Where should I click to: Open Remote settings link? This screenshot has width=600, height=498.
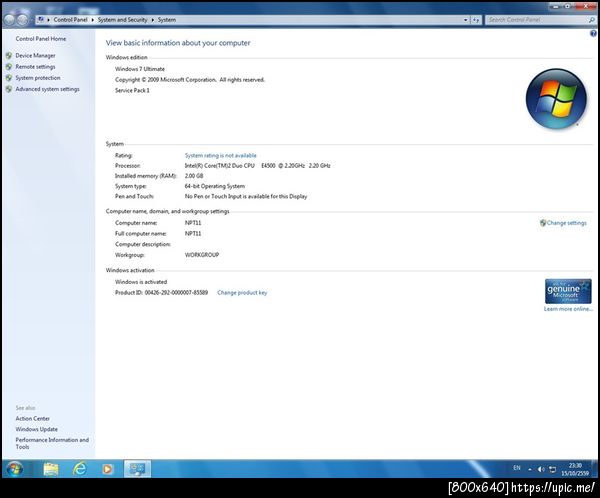click(35, 67)
